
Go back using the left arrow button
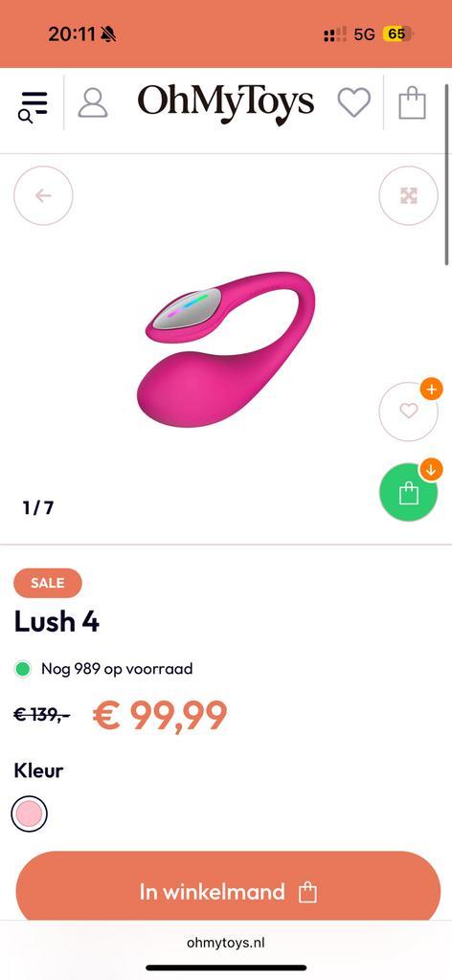tap(43, 195)
